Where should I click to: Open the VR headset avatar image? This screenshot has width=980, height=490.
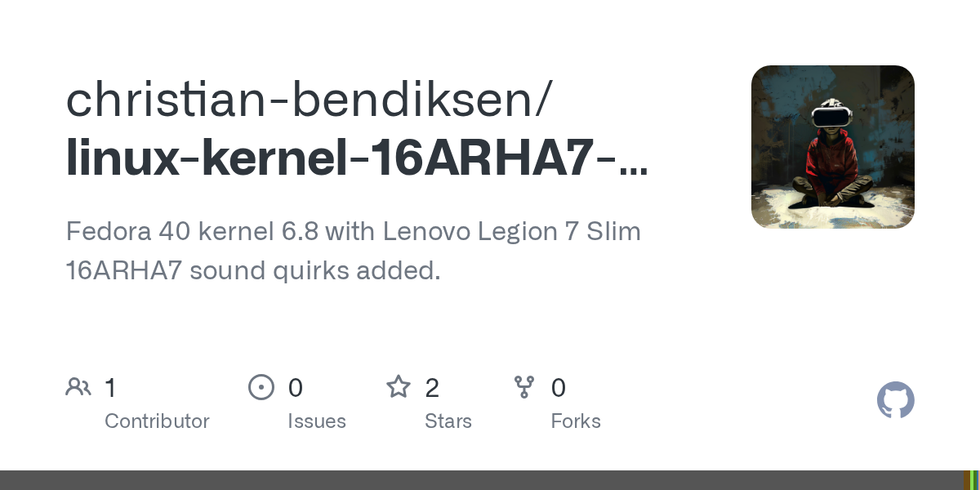point(833,147)
